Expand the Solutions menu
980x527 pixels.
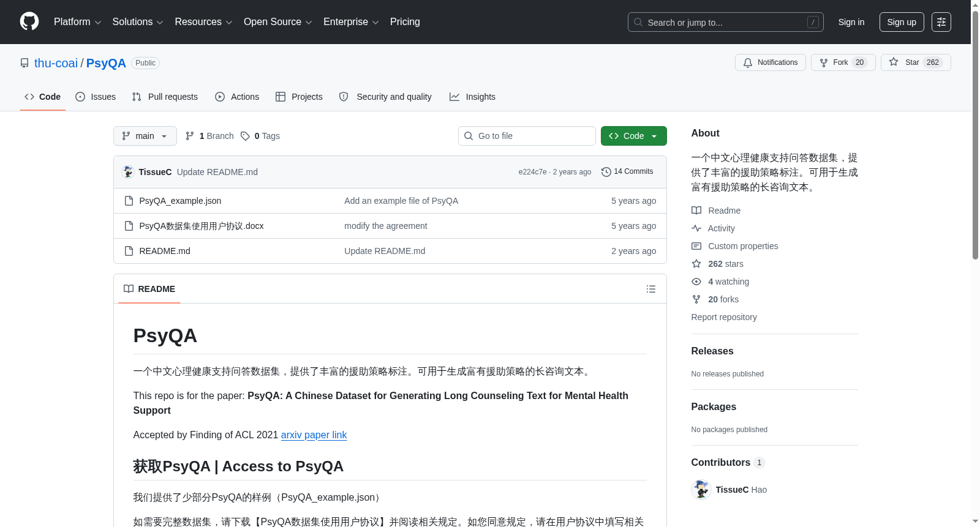click(x=138, y=22)
